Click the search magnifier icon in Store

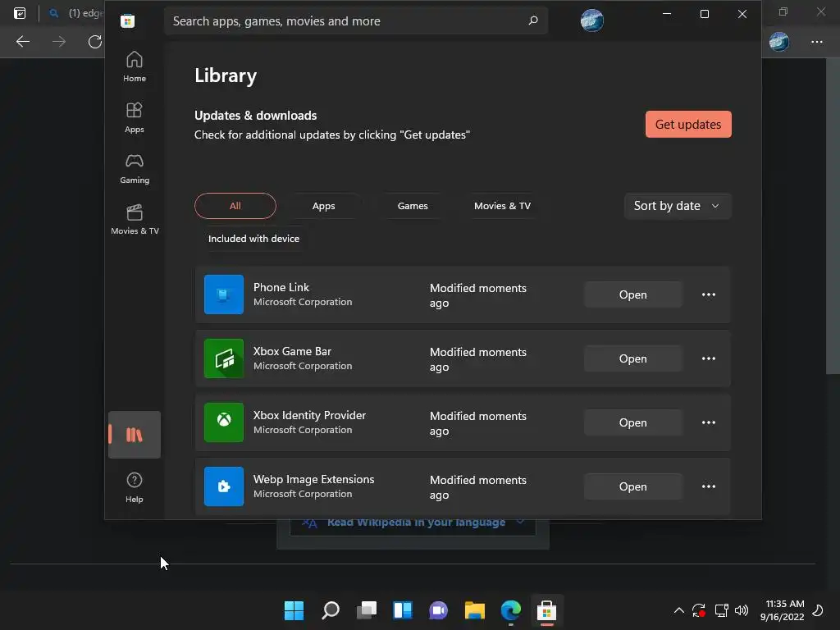click(533, 21)
